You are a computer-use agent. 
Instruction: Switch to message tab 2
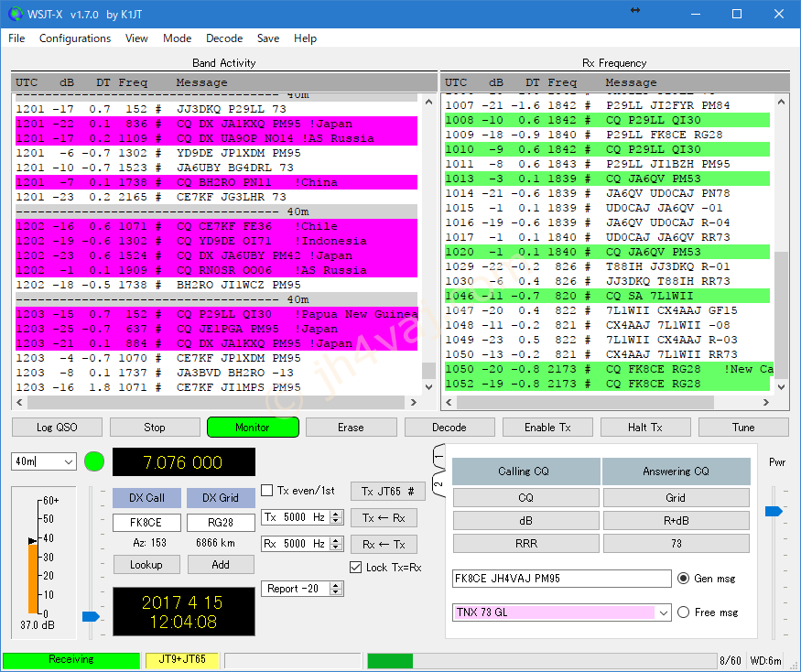438,484
